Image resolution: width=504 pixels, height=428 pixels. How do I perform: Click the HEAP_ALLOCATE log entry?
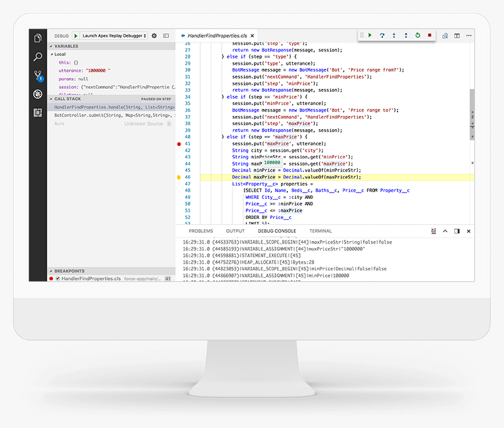click(248, 262)
